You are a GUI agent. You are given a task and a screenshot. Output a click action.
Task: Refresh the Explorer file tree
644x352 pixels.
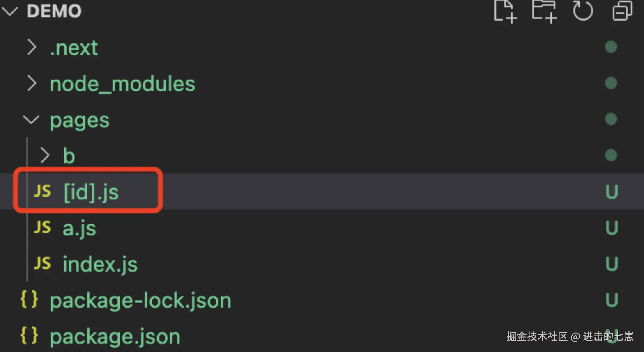click(x=583, y=11)
